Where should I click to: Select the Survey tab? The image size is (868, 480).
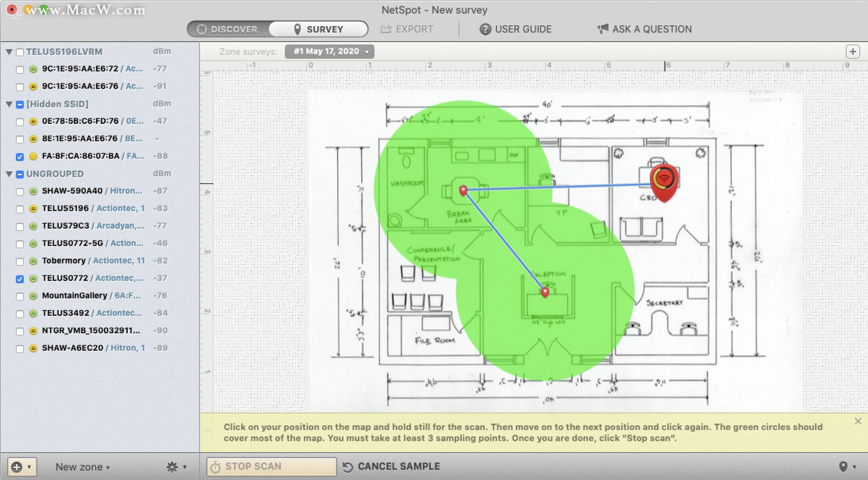point(319,29)
